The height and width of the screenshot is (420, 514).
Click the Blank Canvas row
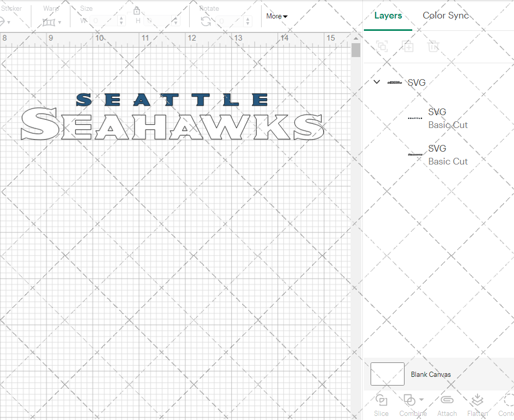click(x=431, y=374)
